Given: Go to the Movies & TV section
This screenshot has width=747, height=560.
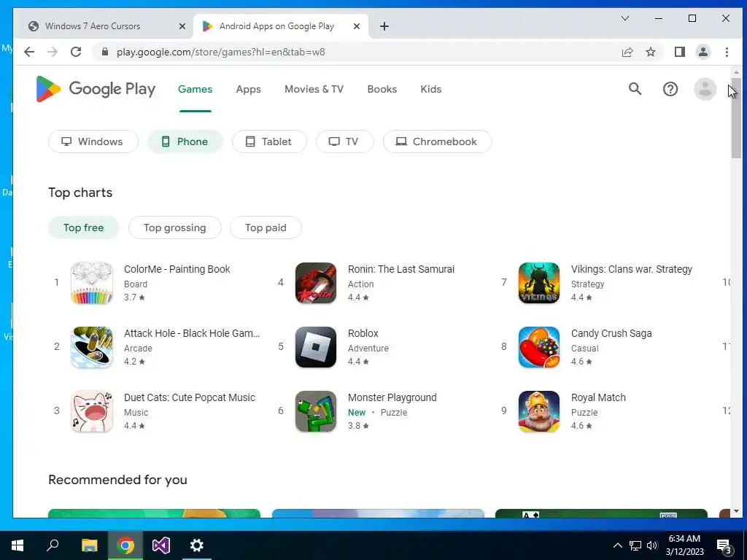Looking at the screenshot, I should tap(314, 89).
